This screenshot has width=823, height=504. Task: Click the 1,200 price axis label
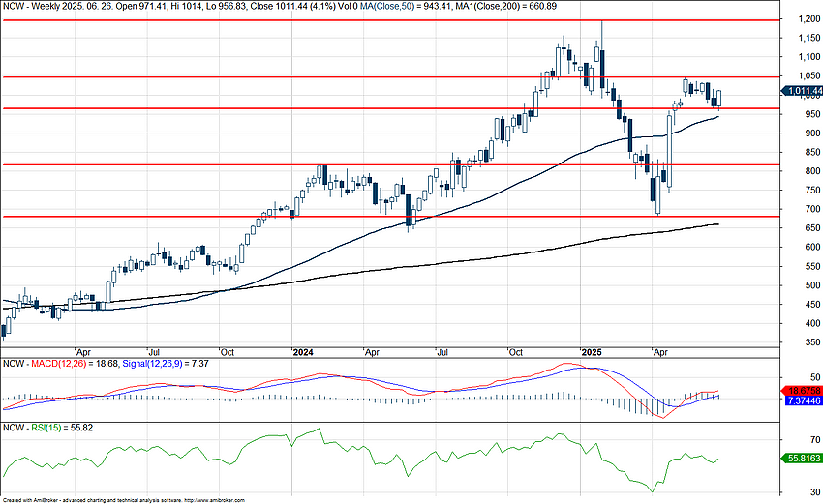(x=808, y=19)
